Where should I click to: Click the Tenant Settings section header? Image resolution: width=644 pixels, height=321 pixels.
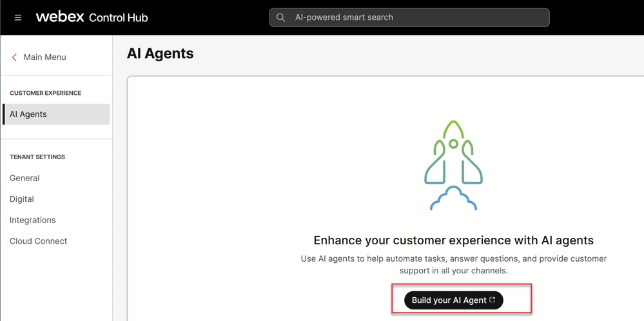click(37, 157)
